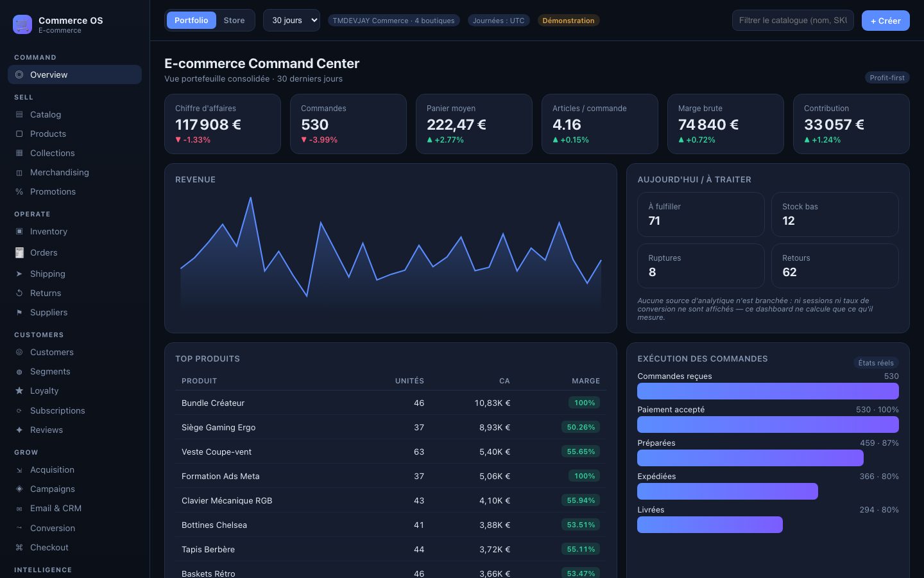Click the Suppliers flag icon
924x578 pixels.
coord(19,312)
